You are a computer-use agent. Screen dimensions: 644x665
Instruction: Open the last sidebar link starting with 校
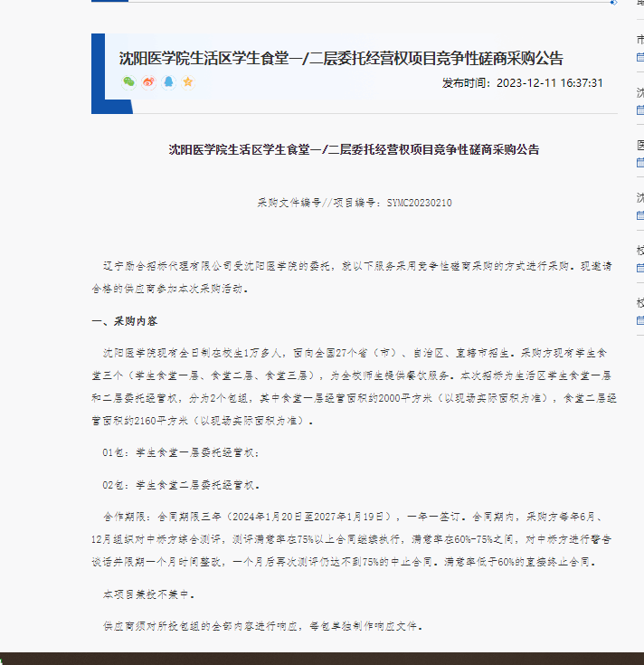(640, 303)
